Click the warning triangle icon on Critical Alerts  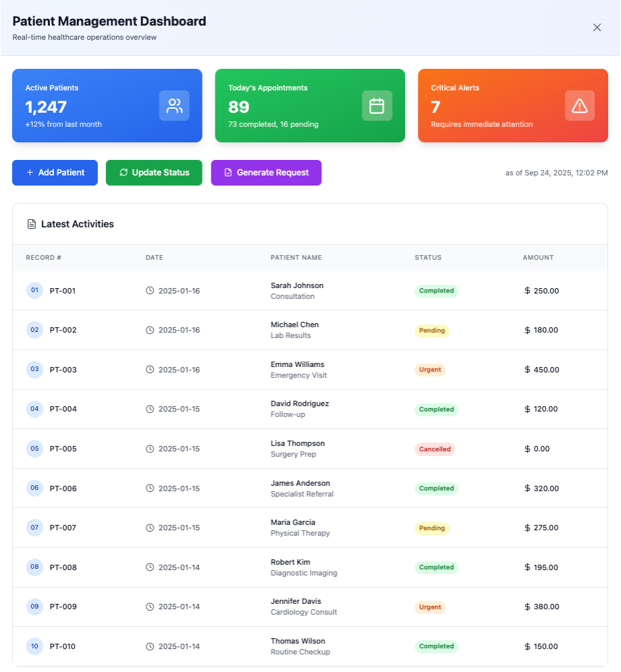(579, 106)
